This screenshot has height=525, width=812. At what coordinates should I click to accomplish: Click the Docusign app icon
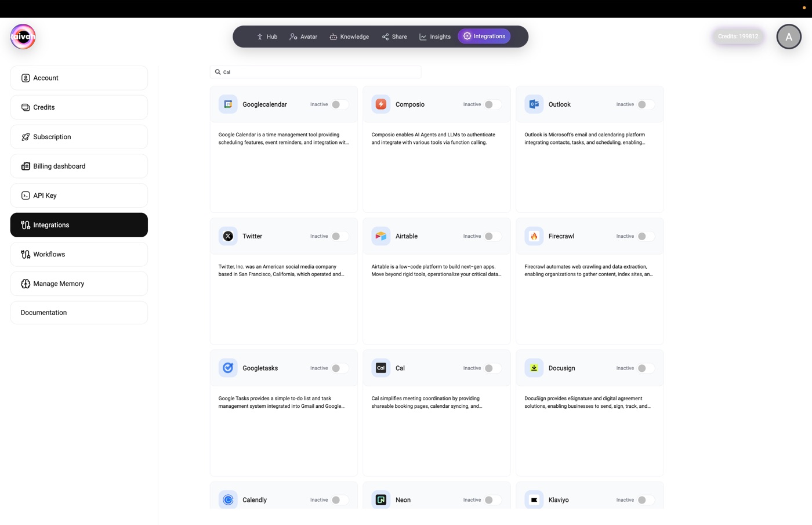tap(534, 368)
